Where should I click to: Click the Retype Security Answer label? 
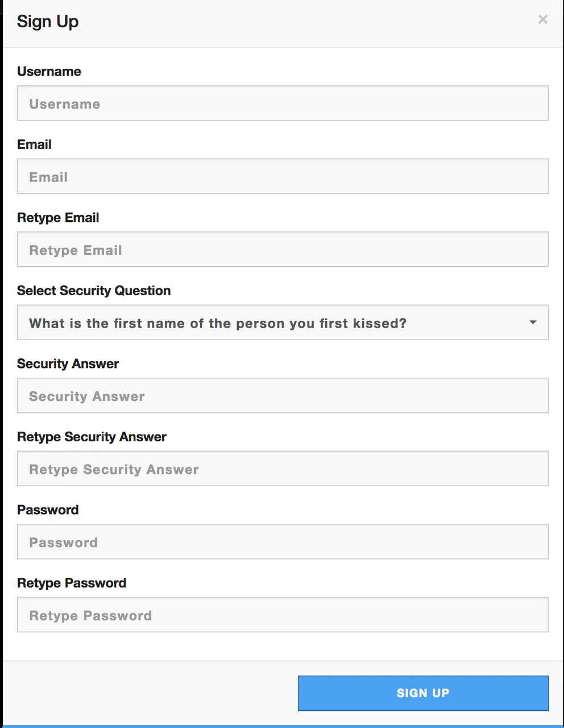pyautogui.click(x=92, y=437)
